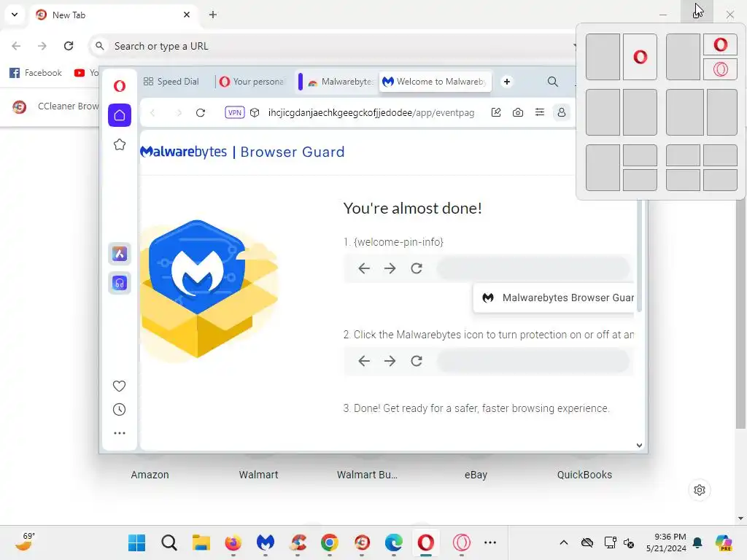Open Copilot preview from taskbar
747x560 pixels.
point(724,542)
